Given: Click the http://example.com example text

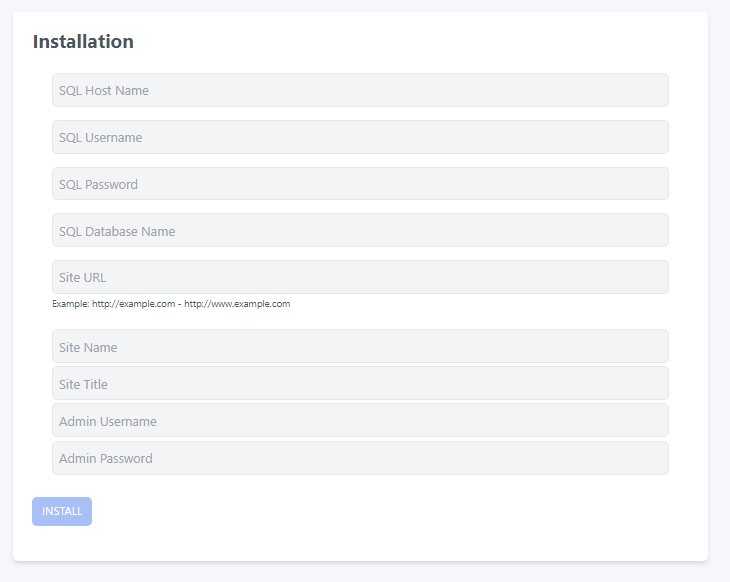Looking at the screenshot, I should coord(134,304).
